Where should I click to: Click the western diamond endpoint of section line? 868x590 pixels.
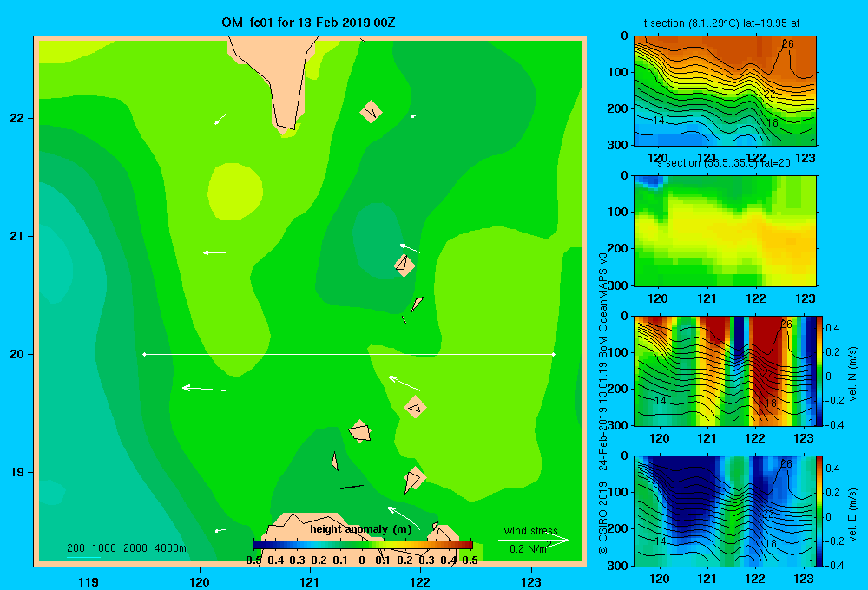tap(144, 354)
